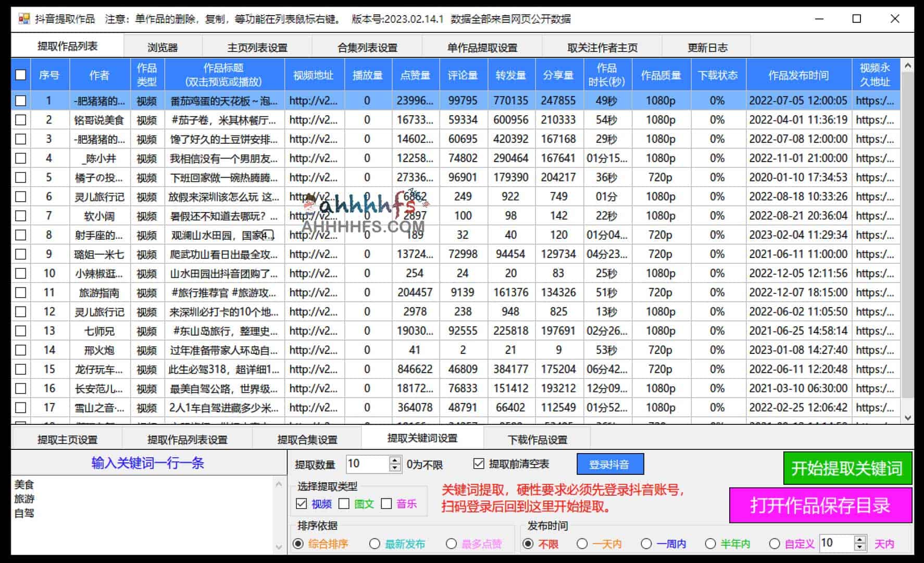The height and width of the screenshot is (563, 924).
Task: Select the 最新发布 sort option
Action: tap(374, 544)
